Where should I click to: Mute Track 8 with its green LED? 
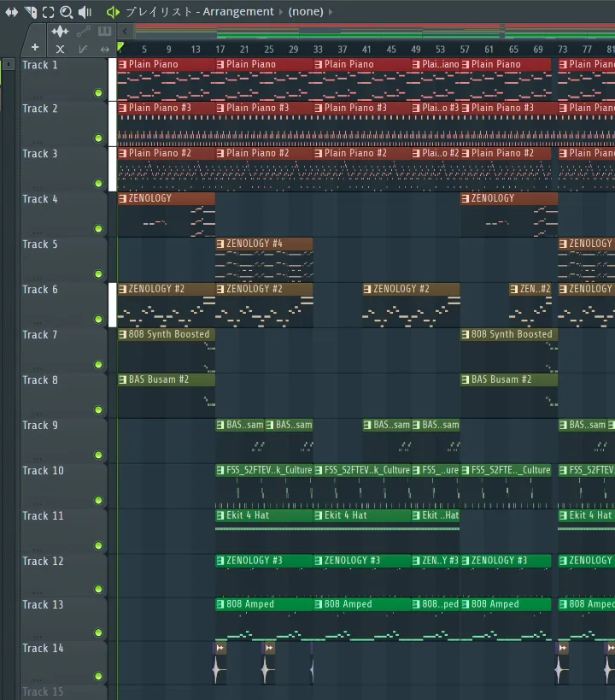click(x=98, y=409)
